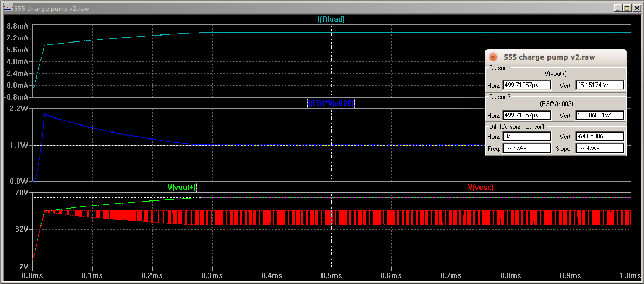The image size is (644, 284).
Task: Click the 70V vertical axis label
Action: pos(22,192)
